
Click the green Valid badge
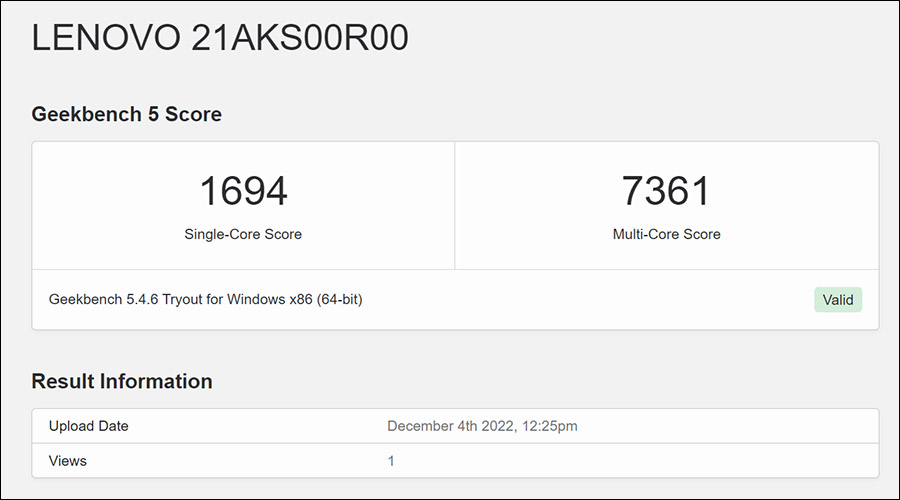pos(838,300)
